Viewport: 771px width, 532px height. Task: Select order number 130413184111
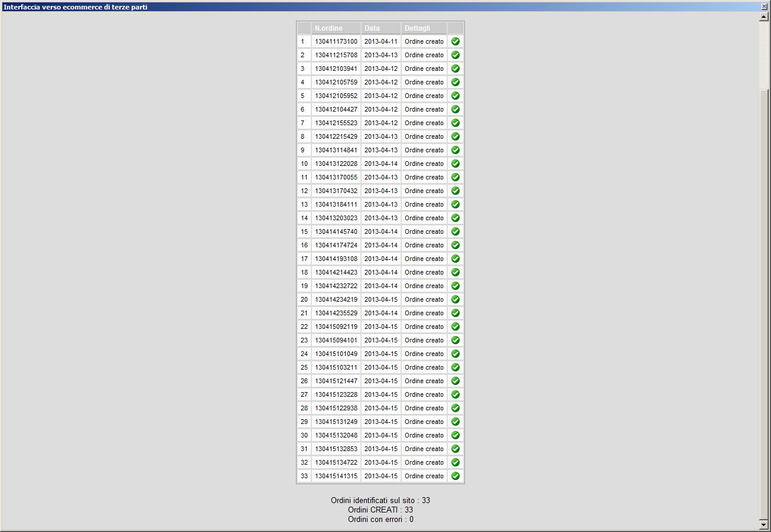336,204
